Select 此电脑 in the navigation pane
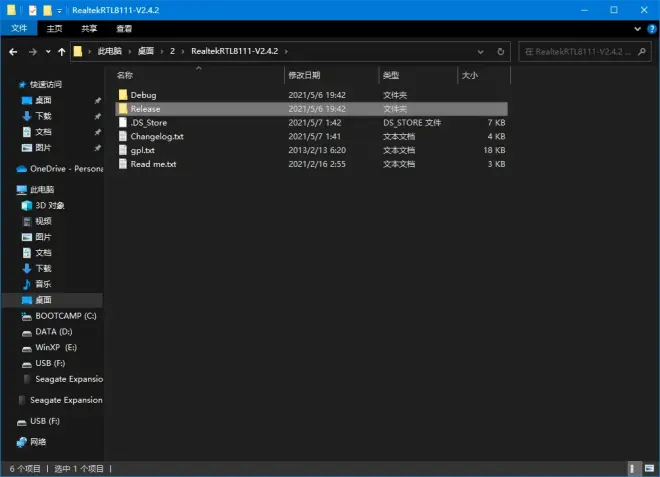Image resolution: width=660 pixels, height=477 pixels. point(42,190)
